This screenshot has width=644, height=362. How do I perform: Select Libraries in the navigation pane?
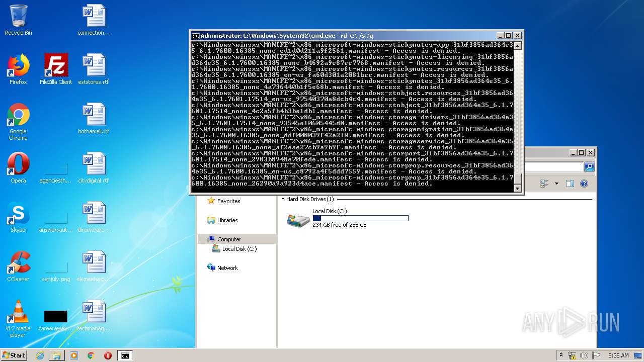coord(227,220)
